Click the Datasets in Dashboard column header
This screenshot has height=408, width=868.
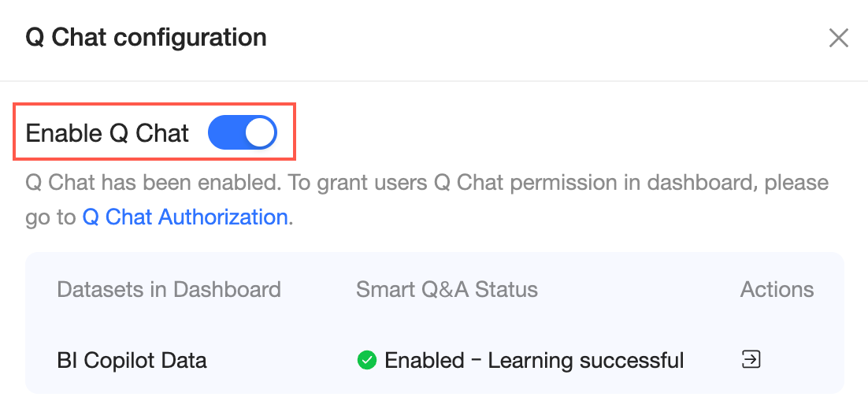(x=169, y=289)
